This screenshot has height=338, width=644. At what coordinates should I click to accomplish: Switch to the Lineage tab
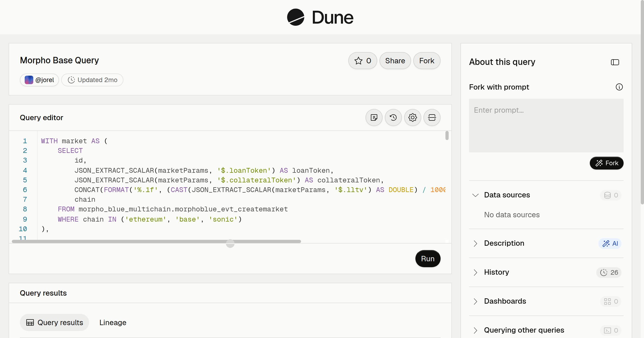[113, 322]
